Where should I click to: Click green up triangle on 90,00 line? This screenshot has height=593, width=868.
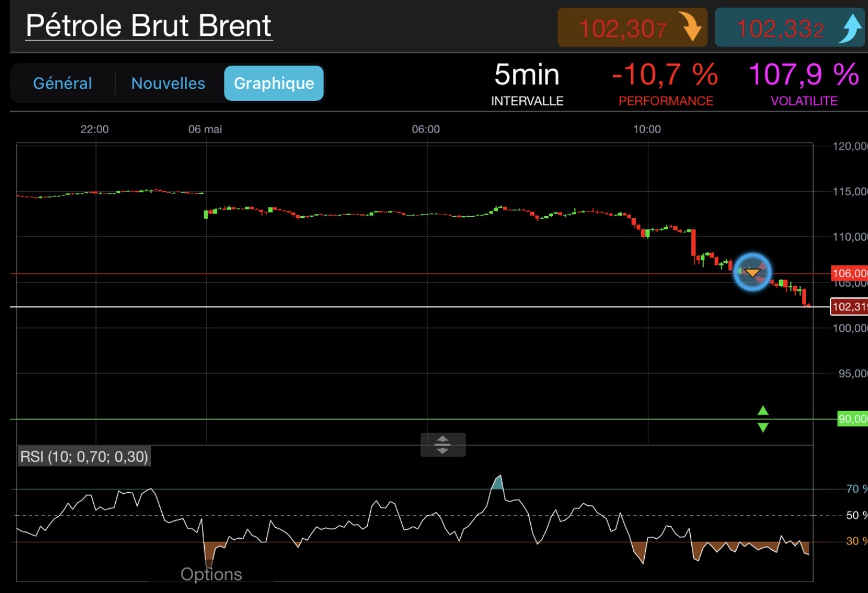pos(763,410)
